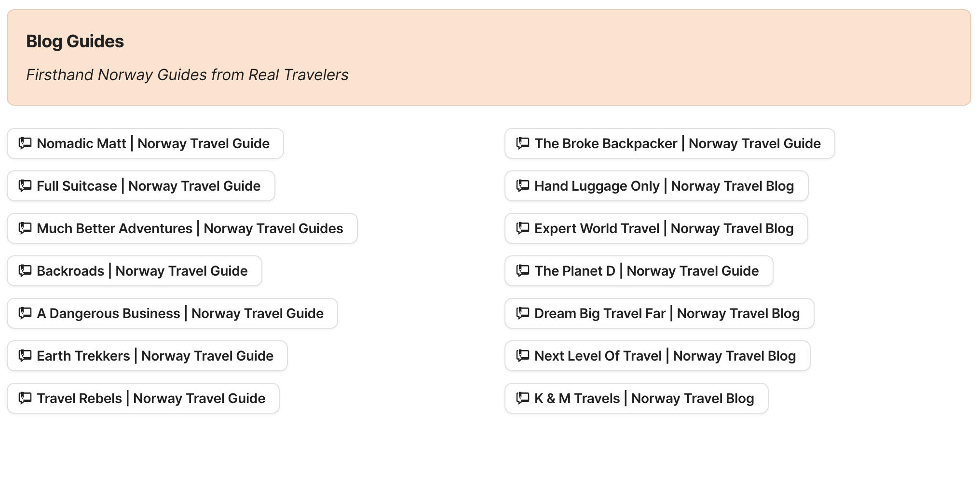Click the chat icon beside Hand Luggage Only
980x503 pixels.
click(x=522, y=185)
